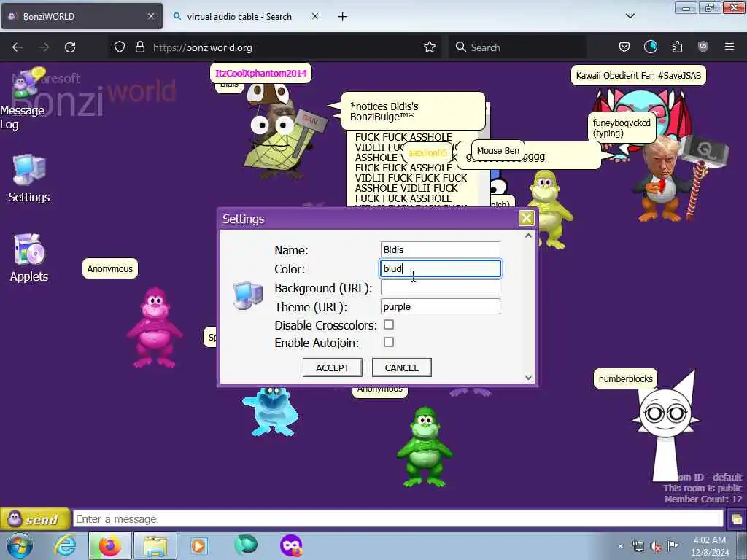Viewport: 747px width, 560px height.
Task: Bookmark this page with the star
Action: click(430, 47)
